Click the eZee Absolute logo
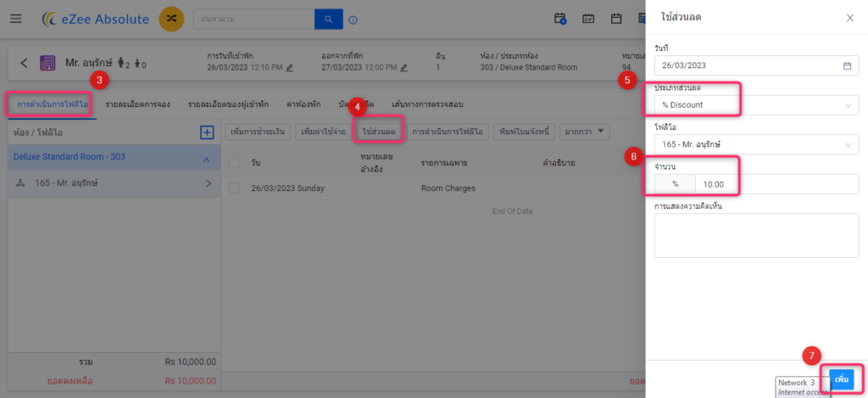 [x=96, y=20]
